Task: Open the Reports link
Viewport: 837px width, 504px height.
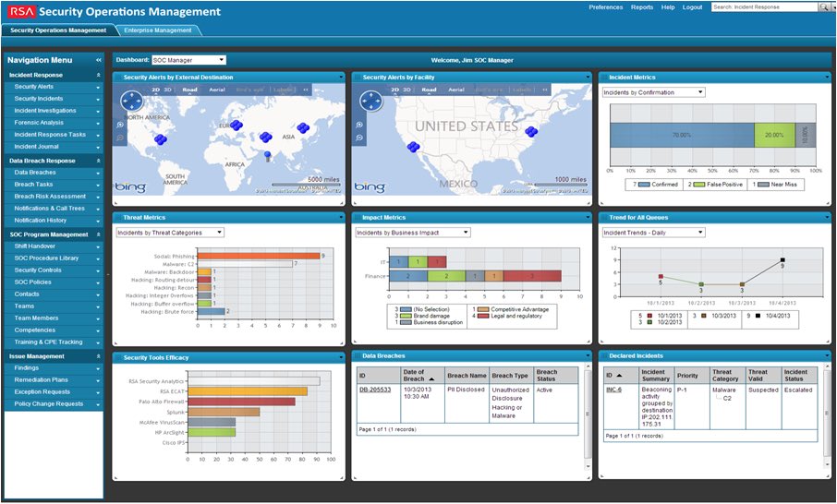Action: tap(642, 7)
